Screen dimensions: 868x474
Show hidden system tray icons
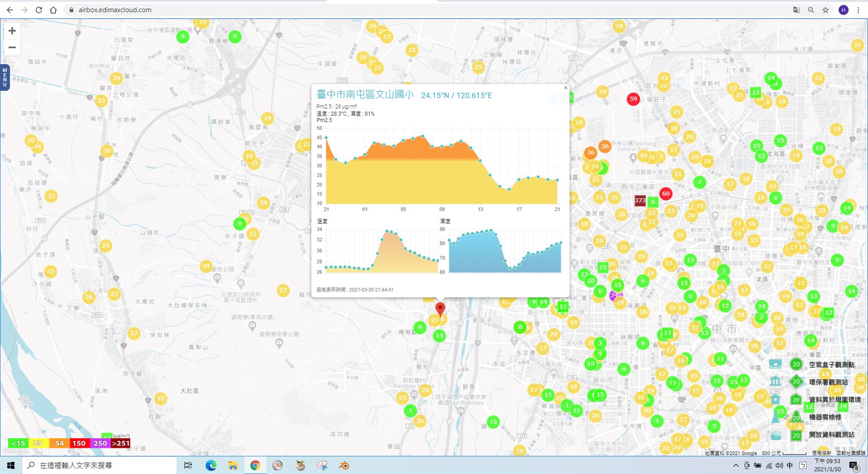736,465
